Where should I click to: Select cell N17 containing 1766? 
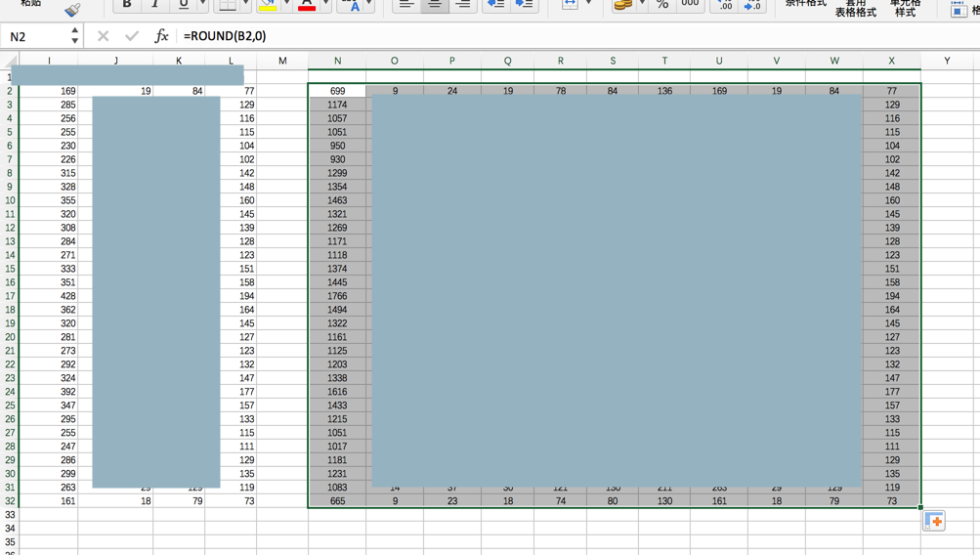337,296
